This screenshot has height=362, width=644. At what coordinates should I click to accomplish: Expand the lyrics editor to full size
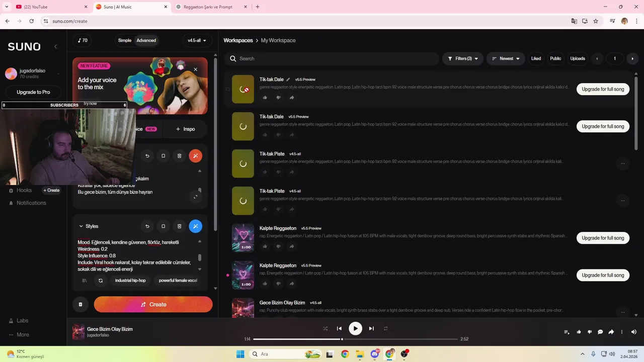point(195,197)
